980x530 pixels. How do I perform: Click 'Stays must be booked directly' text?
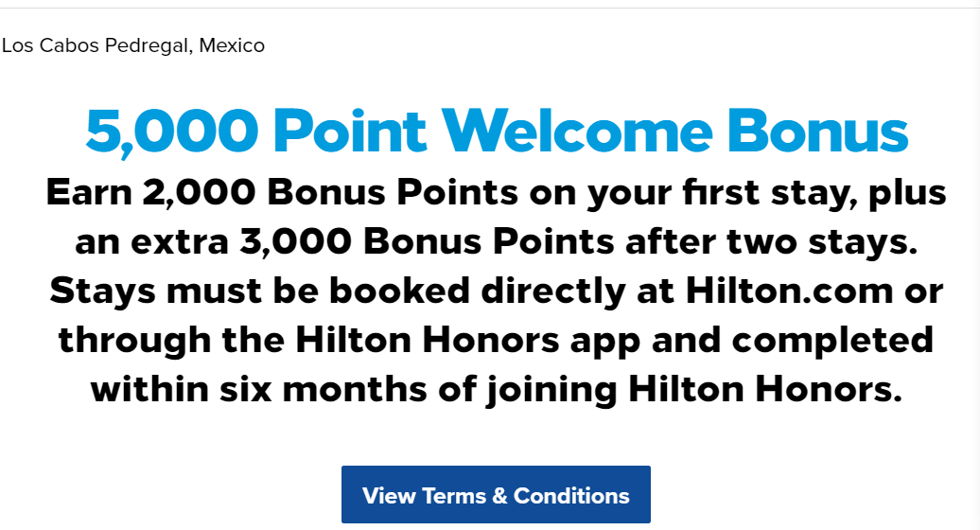pos(338,291)
